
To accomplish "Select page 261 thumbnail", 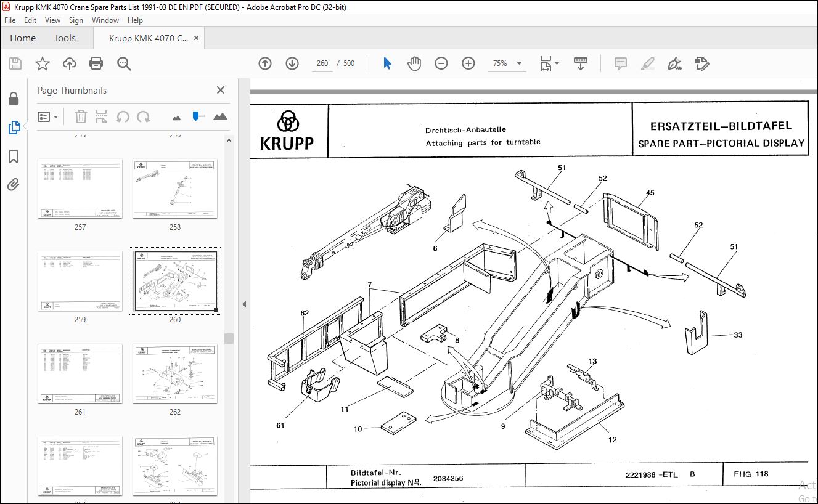I will click(x=80, y=373).
